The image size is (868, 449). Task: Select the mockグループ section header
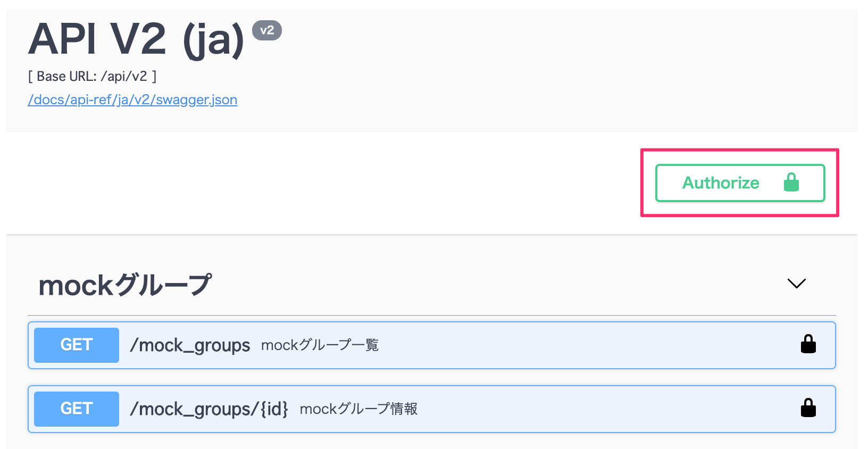pos(126,284)
